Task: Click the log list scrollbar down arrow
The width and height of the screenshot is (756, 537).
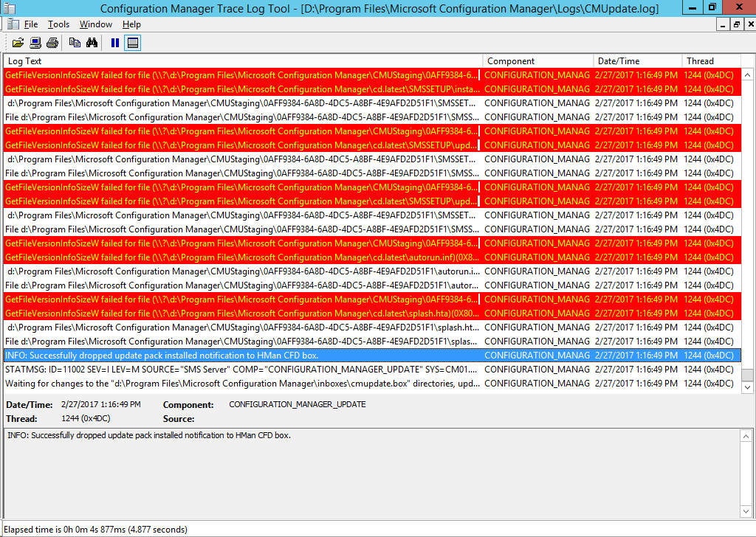Action: (x=747, y=387)
